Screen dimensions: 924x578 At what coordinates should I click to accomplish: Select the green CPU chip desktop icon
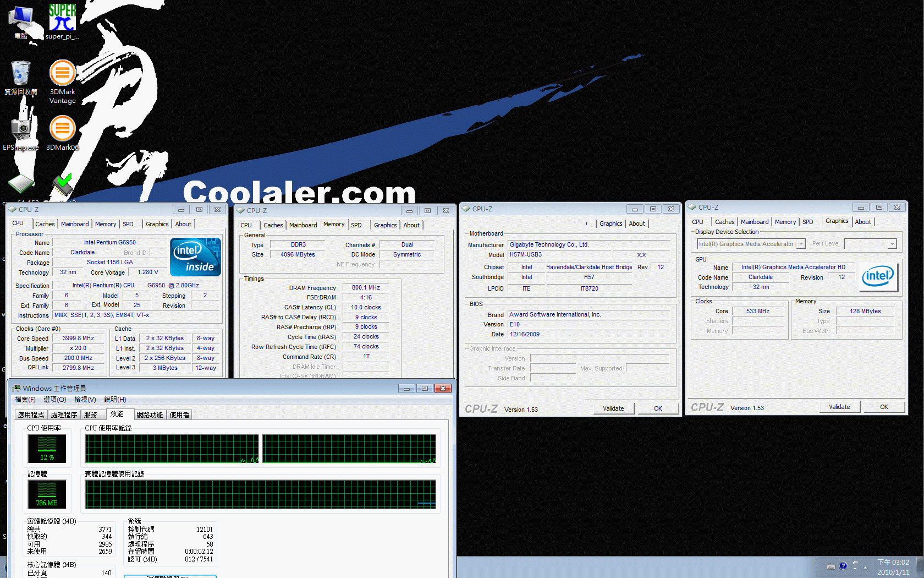point(21,184)
